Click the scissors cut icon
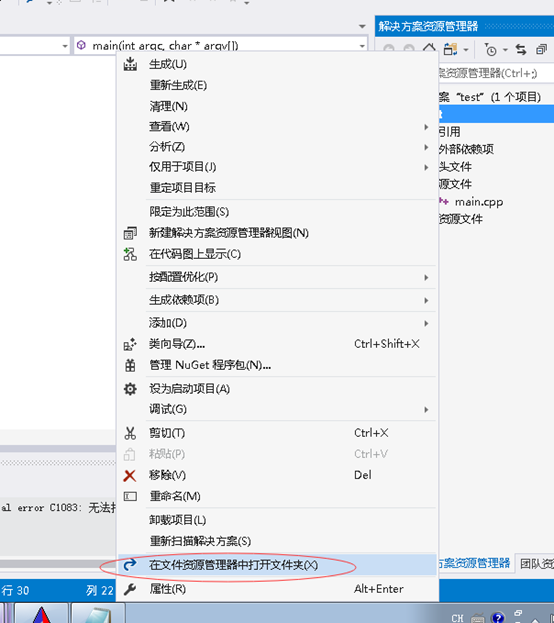 tap(130, 433)
